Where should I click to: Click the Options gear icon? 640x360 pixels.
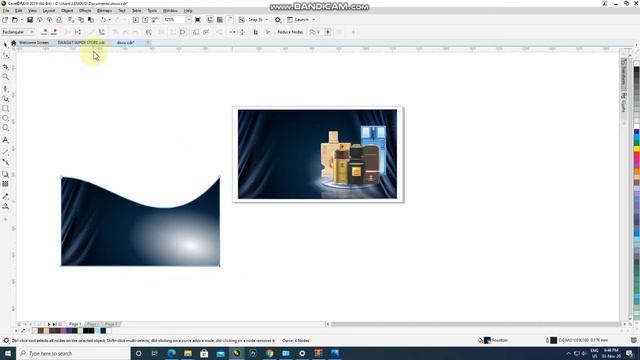(x=278, y=20)
